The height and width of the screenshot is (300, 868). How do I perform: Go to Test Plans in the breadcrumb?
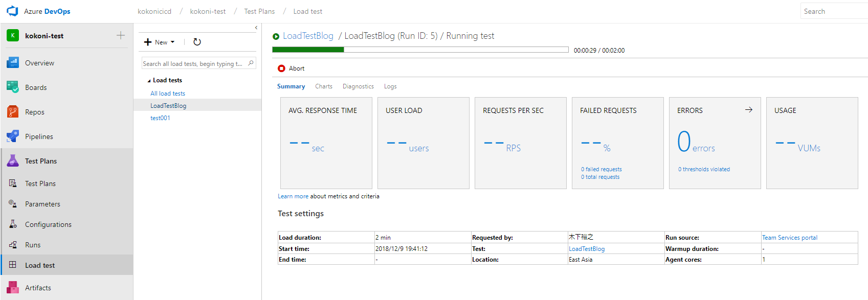tap(259, 11)
